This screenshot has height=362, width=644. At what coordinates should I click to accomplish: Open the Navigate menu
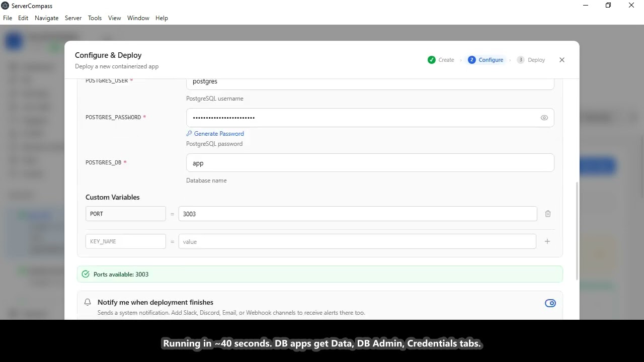point(47,18)
